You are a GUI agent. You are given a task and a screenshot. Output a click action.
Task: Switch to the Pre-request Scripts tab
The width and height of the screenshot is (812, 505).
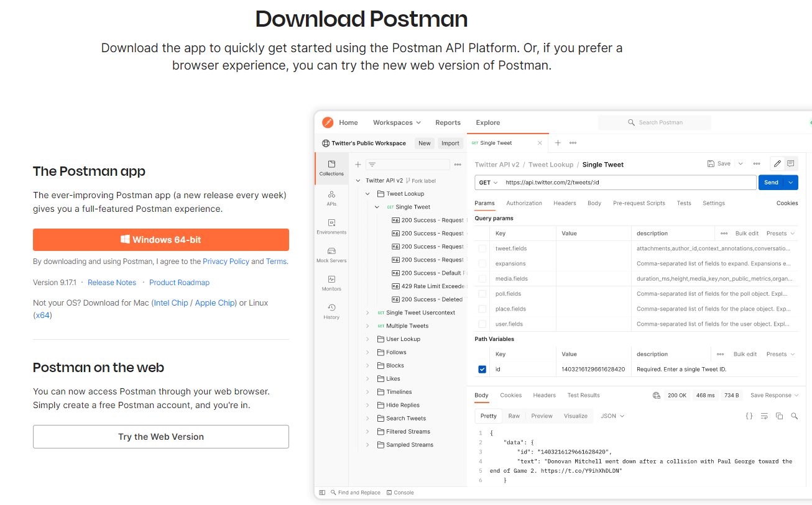tap(639, 203)
